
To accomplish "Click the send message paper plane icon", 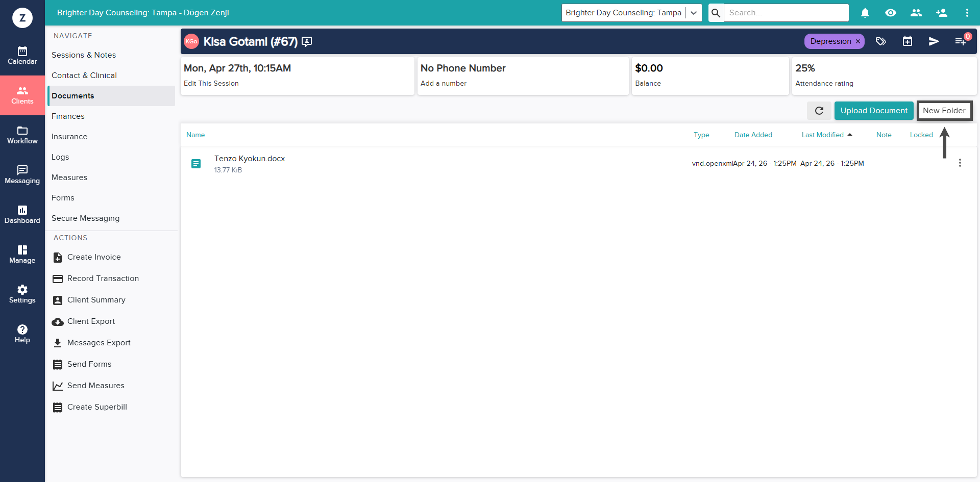I will tap(934, 41).
